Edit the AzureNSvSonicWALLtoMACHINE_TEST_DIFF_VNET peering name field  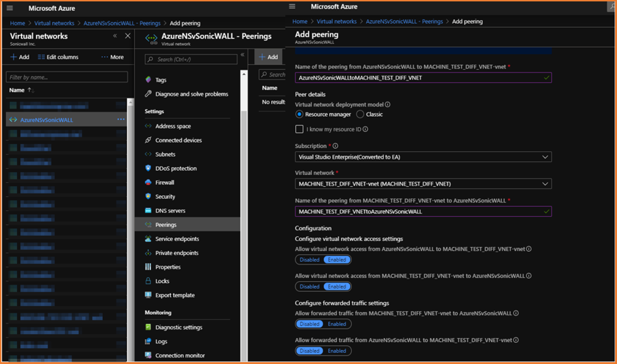pos(423,78)
